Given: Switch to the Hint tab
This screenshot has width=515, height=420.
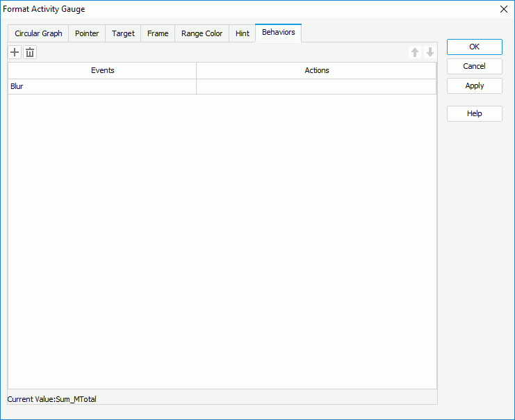Looking at the screenshot, I should 242,33.
